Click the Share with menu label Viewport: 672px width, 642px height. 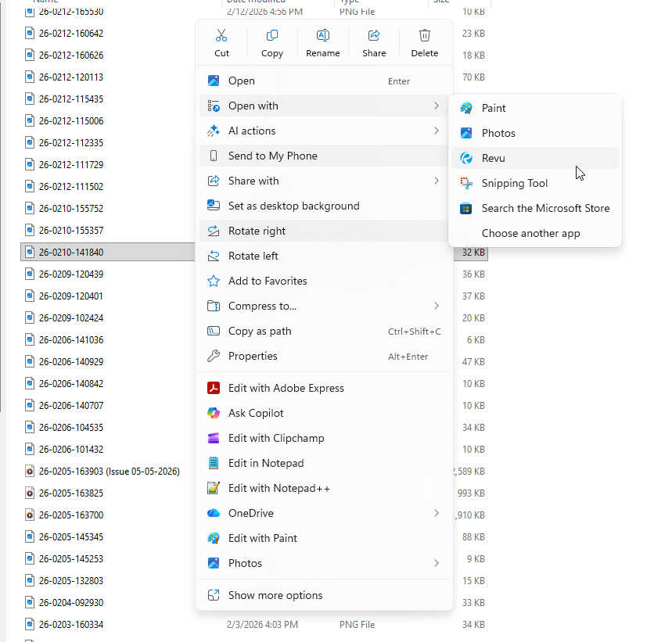253,181
